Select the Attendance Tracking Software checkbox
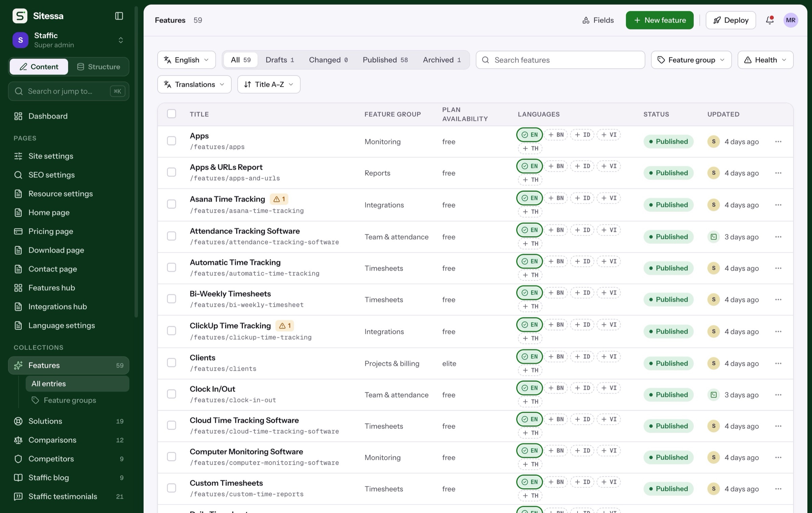The image size is (812, 513). [172, 236]
